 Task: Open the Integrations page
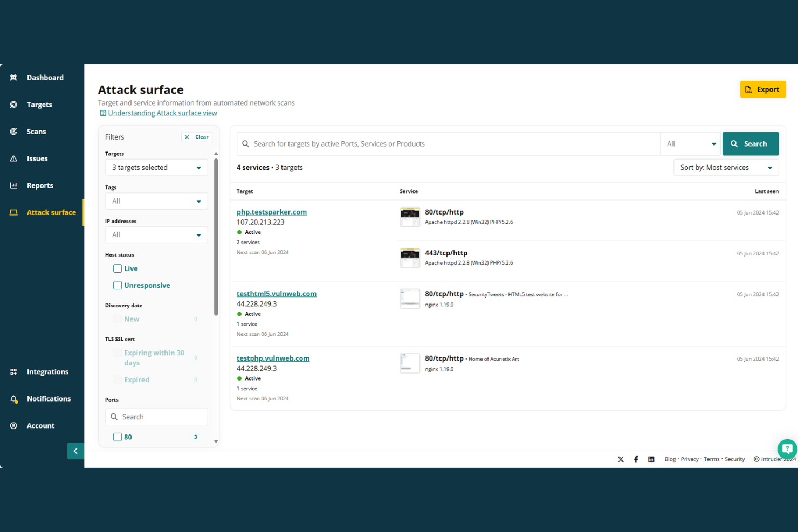pos(47,372)
